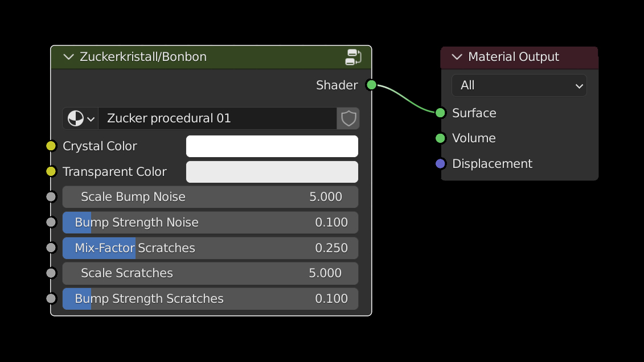Click the Scale Scratches value field
Image resolution: width=644 pixels, height=362 pixels.
click(x=210, y=273)
